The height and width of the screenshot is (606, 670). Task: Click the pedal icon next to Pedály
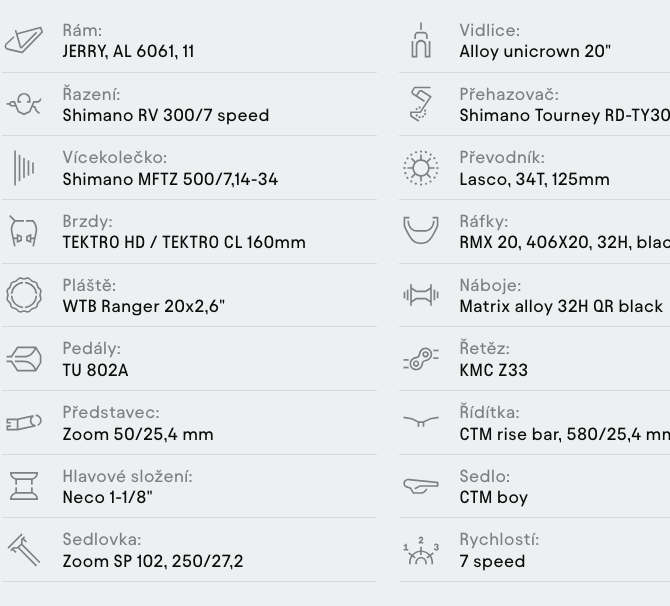[24, 359]
